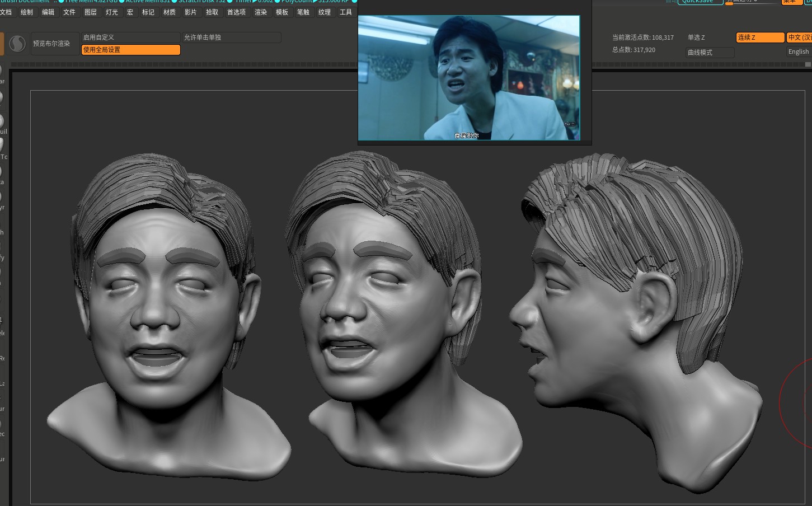812x506 pixels.
Task: Open the 图层 menu
Action: (91, 12)
